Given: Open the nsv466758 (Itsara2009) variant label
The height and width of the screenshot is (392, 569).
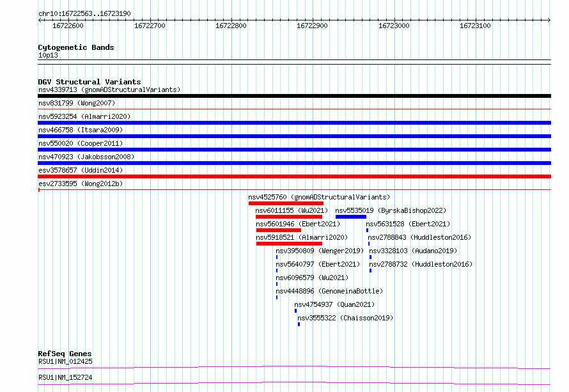Looking at the screenshot, I should 81,130.
